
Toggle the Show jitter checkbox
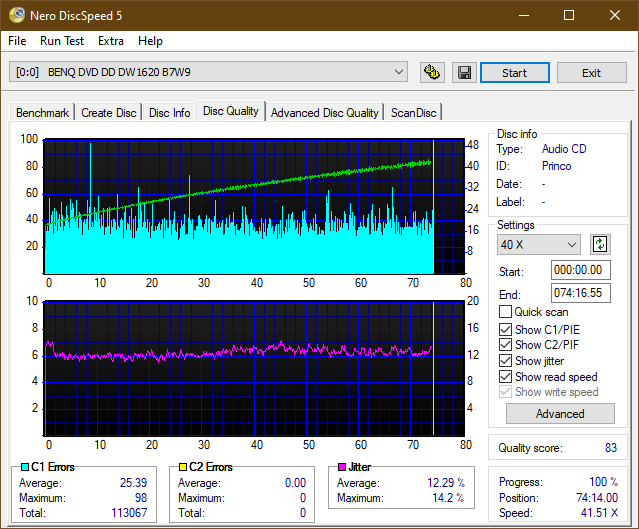pyautogui.click(x=506, y=361)
